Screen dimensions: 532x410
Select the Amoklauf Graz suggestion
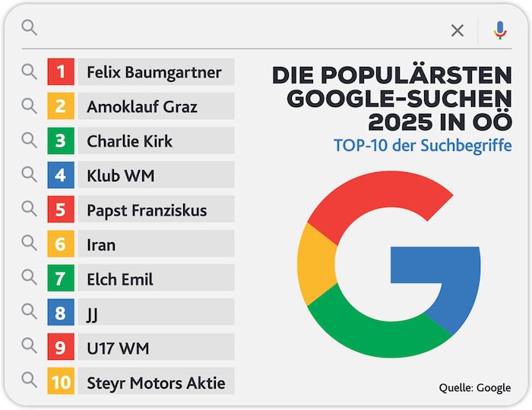coord(155,107)
